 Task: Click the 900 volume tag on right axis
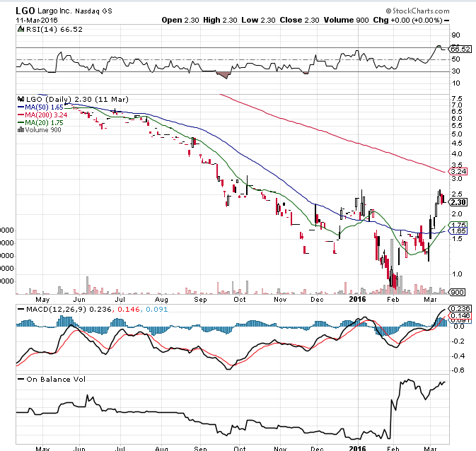pos(457,292)
